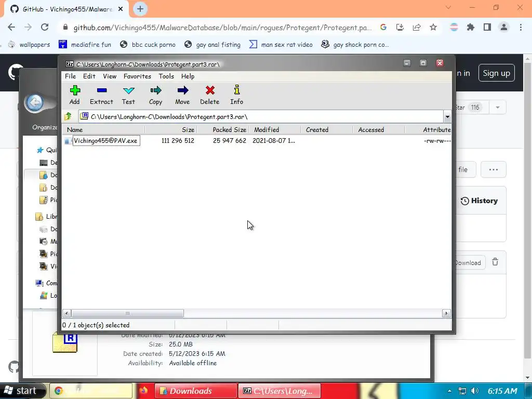The image size is (532, 399).
Task: Open the File menu in 7-Zip
Action: tap(70, 76)
